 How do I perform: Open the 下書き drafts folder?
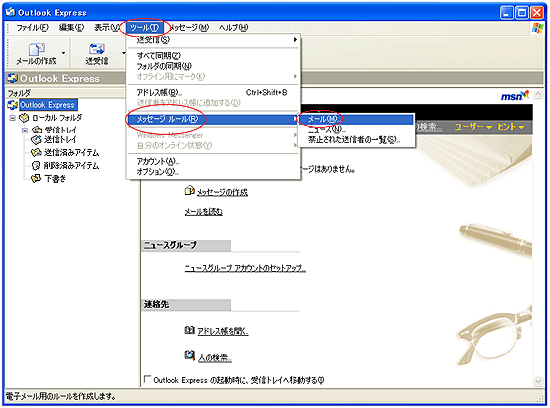pos(55,179)
